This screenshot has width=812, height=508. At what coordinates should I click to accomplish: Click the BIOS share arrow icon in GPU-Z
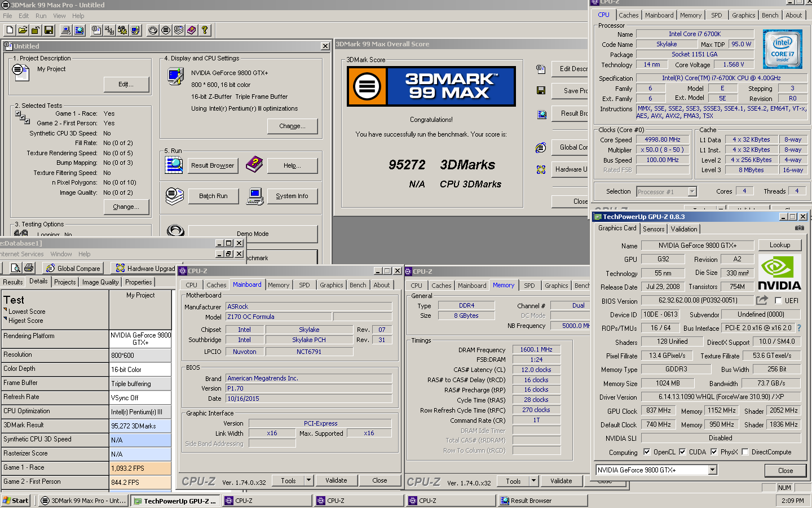[762, 300]
